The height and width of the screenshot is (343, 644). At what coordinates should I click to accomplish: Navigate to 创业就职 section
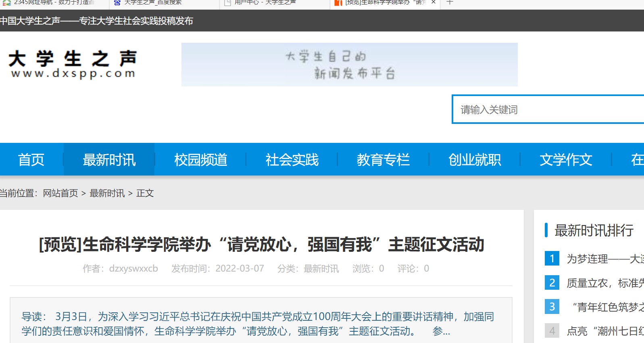pos(475,160)
